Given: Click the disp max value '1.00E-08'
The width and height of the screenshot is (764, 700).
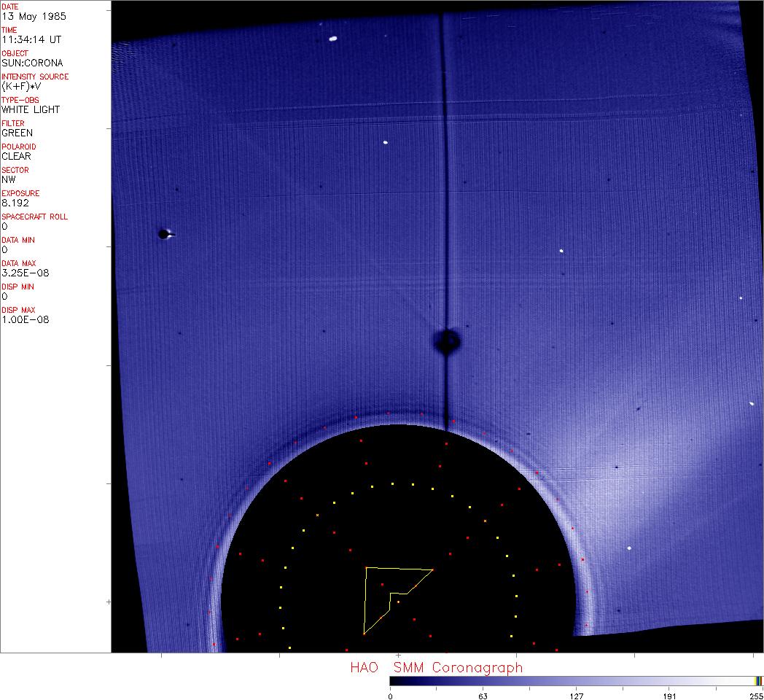Looking at the screenshot, I should [x=25, y=319].
